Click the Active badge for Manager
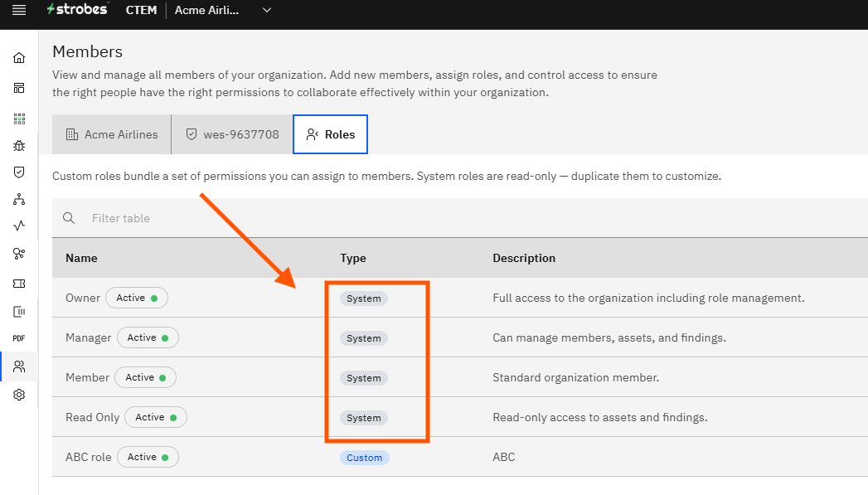The height and width of the screenshot is (495, 868). (x=148, y=337)
